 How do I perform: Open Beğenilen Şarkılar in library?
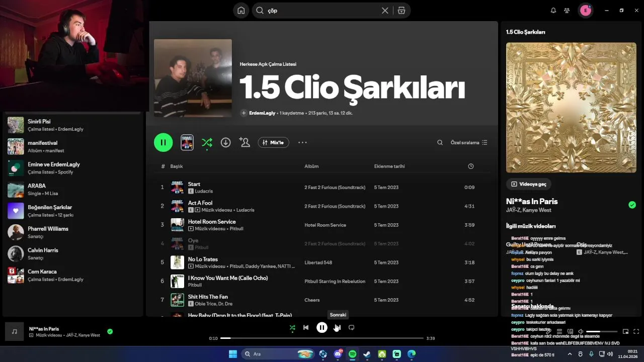(x=73, y=211)
